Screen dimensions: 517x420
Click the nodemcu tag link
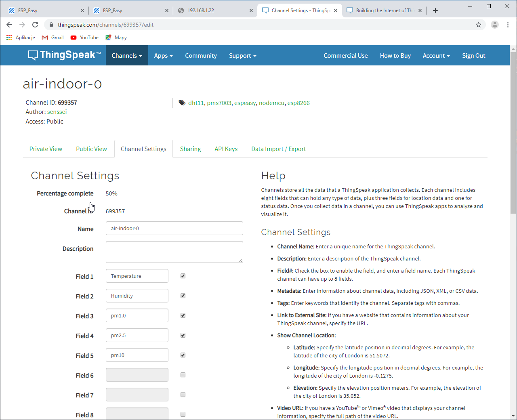coord(271,103)
